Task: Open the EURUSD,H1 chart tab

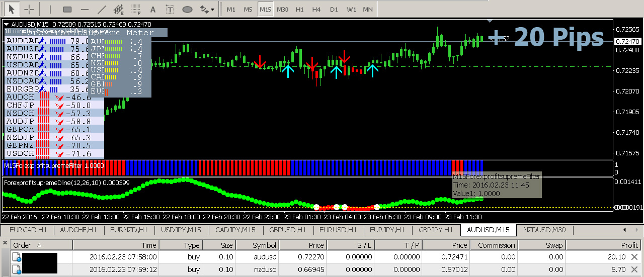Action: pyautogui.click(x=338, y=230)
